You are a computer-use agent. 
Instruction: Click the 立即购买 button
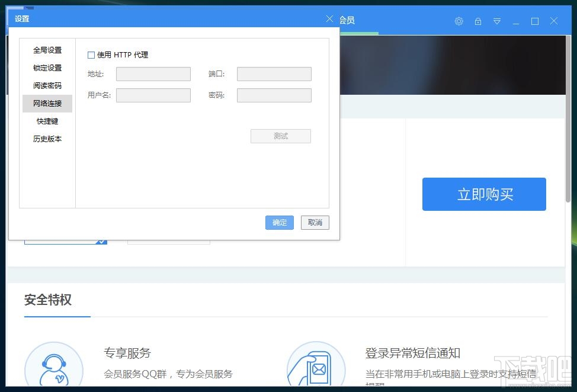484,194
